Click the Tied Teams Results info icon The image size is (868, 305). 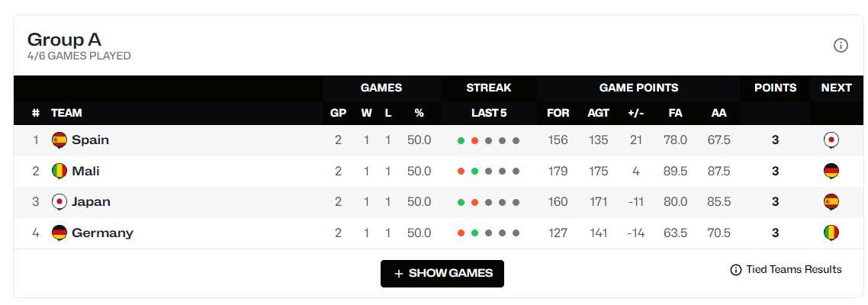click(736, 270)
